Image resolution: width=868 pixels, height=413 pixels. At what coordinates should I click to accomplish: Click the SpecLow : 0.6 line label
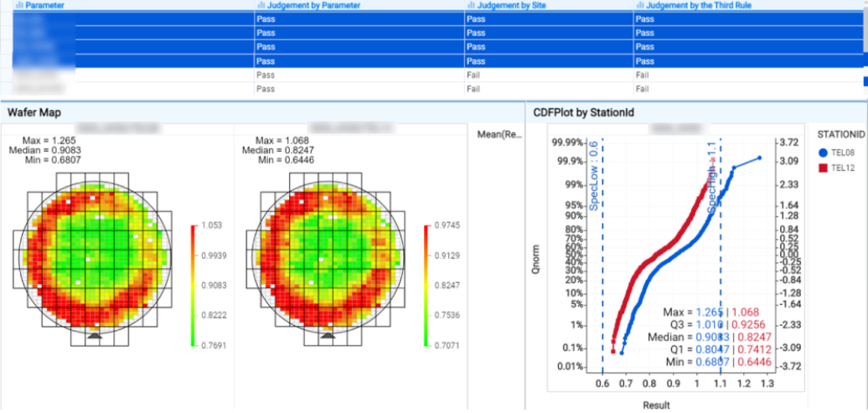pos(593,186)
